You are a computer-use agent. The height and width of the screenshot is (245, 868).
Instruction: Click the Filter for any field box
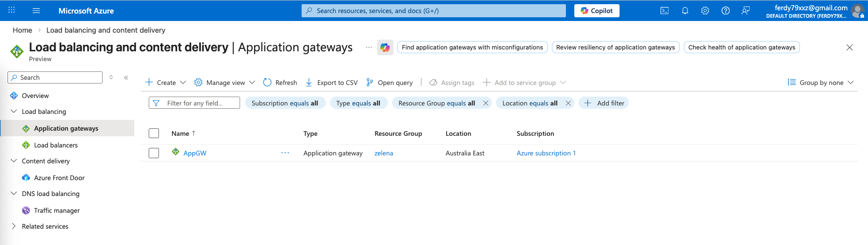point(194,103)
